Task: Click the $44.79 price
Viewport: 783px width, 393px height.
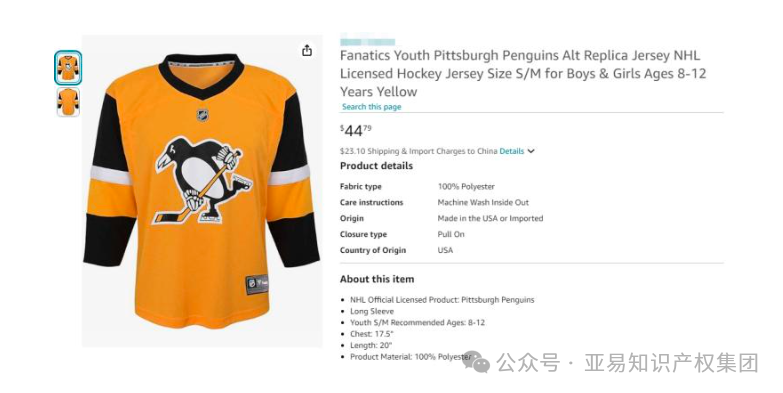Action: 356,131
